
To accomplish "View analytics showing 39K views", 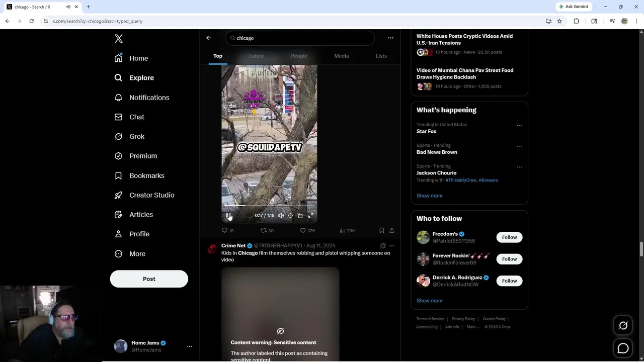I will coord(347,230).
